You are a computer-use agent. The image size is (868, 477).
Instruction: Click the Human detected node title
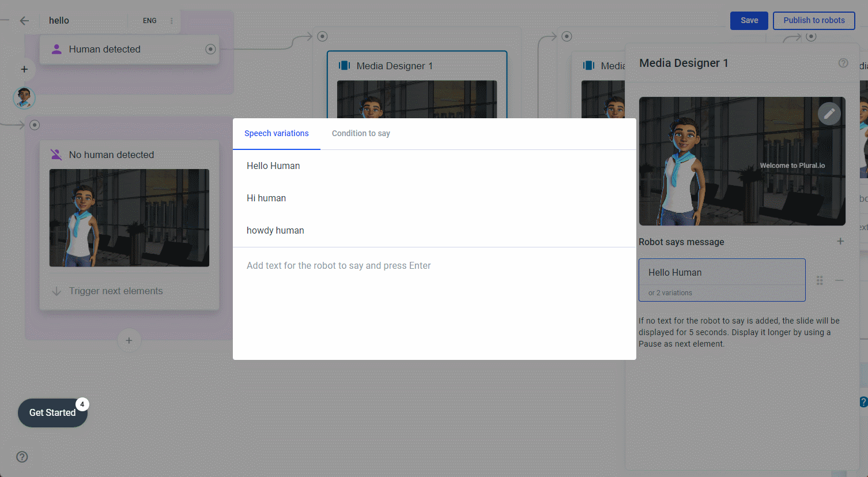click(104, 50)
